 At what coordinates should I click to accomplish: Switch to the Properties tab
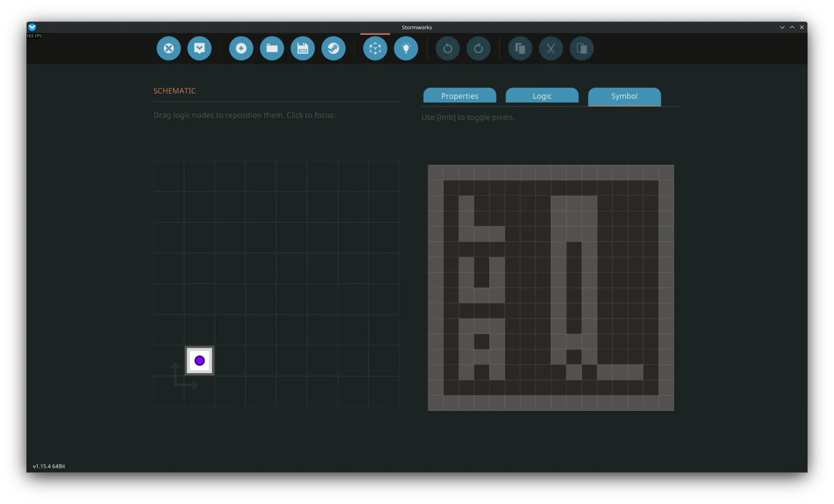coord(460,96)
